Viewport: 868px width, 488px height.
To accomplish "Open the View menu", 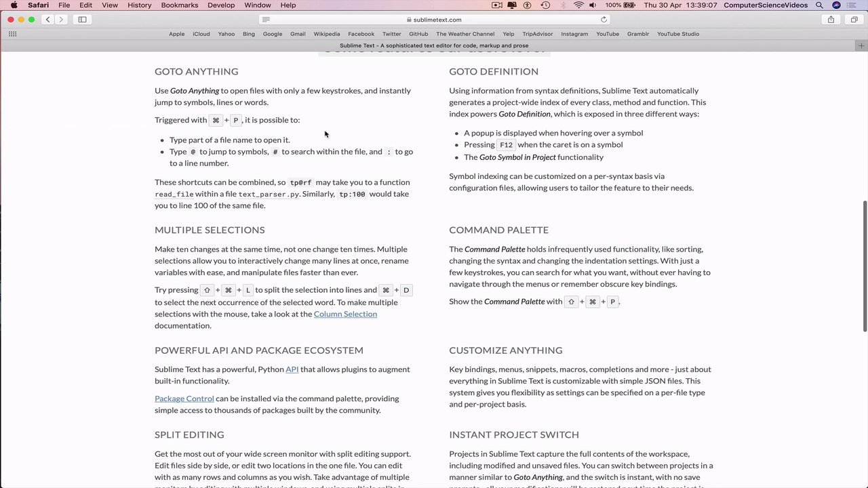I will [x=110, y=5].
